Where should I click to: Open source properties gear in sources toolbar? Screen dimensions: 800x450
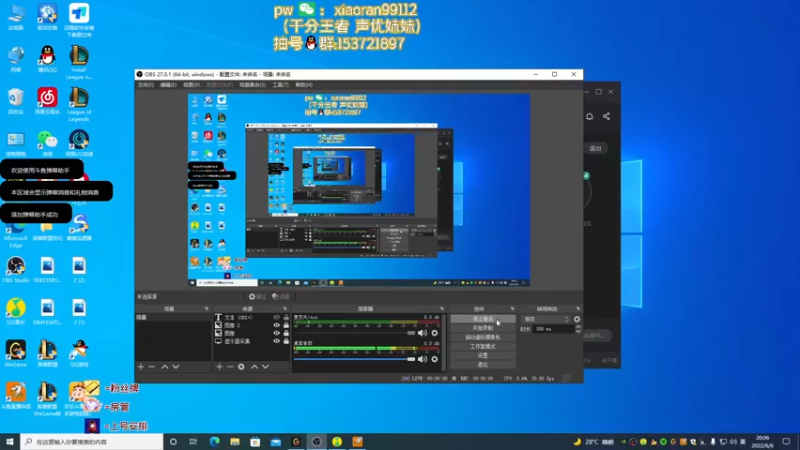click(x=241, y=367)
